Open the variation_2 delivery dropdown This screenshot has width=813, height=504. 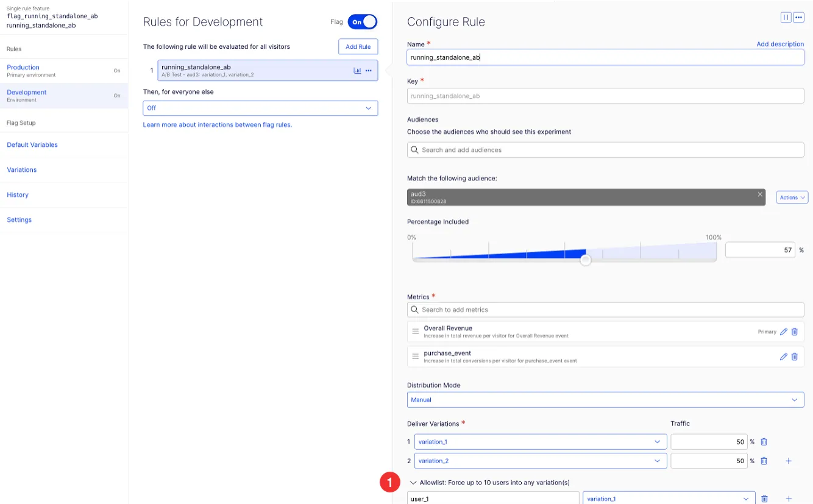coord(541,461)
